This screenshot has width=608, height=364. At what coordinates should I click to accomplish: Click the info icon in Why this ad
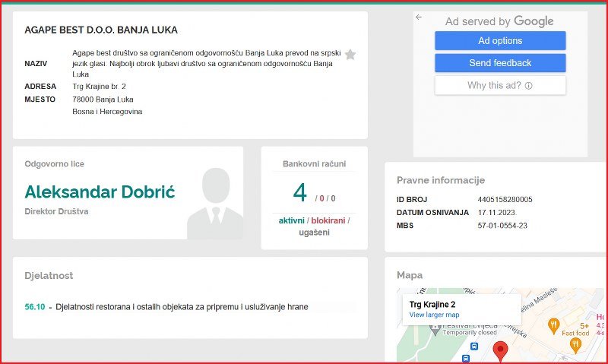(x=528, y=86)
